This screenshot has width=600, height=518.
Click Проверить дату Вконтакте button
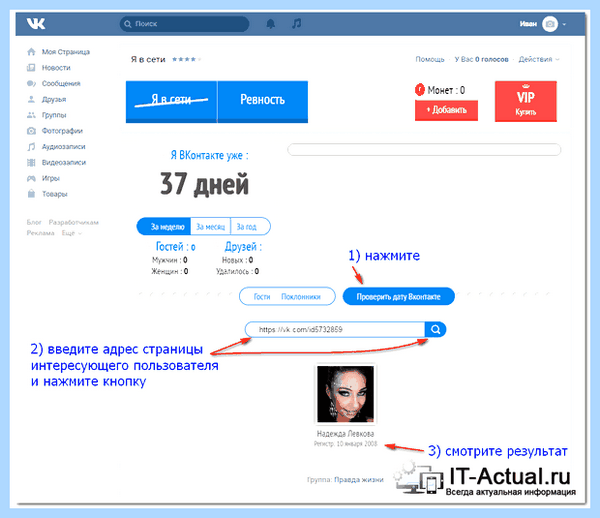coord(398,296)
